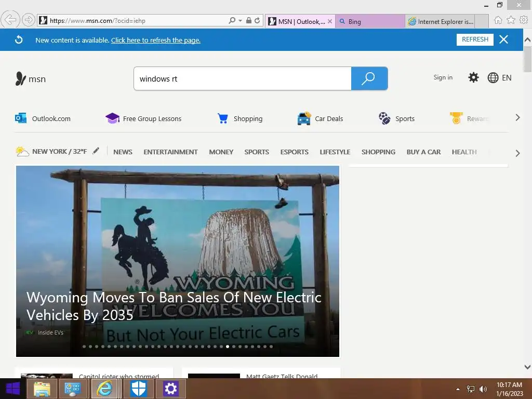Click 'Click here to refresh the page' link
532x399 pixels.
156,40
